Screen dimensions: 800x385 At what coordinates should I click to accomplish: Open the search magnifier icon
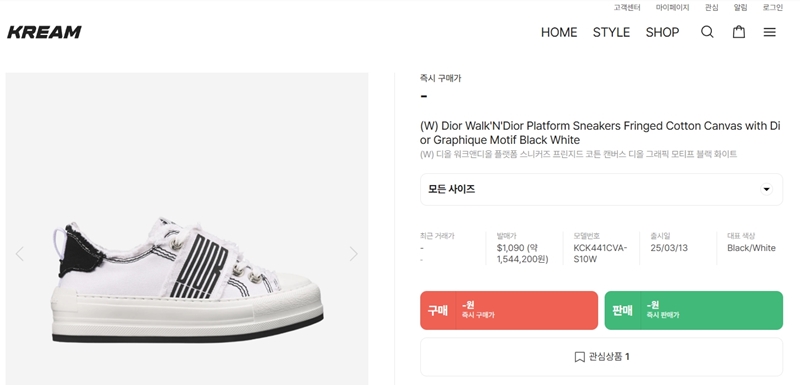(707, 32)
